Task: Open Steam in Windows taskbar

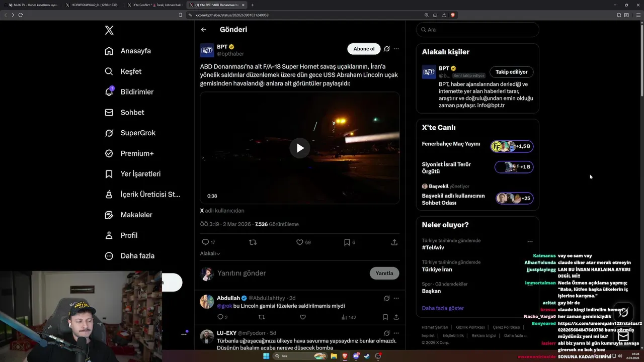Action: tap(367, 356)
